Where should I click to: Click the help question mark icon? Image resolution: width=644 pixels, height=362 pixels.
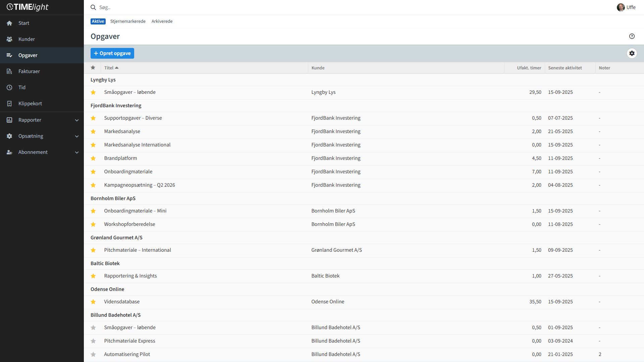tap(632, 36)
